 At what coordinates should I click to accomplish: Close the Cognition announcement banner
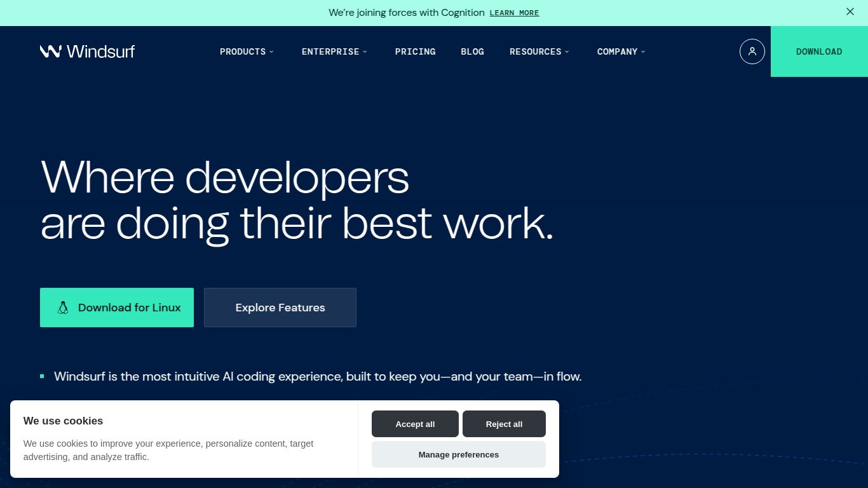click(850, 11)
